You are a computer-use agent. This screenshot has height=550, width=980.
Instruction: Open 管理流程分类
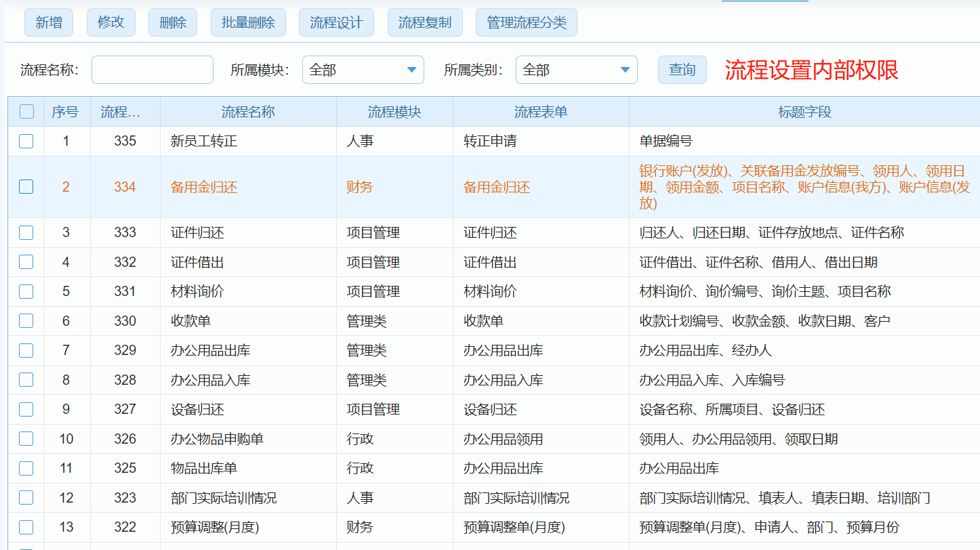[527, 22]
